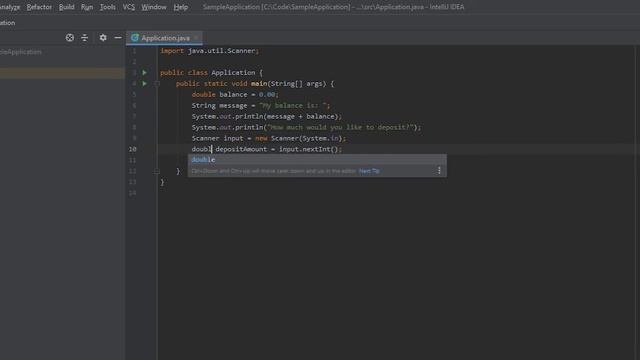The image size is (640, 360).
Task: Open the Build menu
Action: pos(67,7)
